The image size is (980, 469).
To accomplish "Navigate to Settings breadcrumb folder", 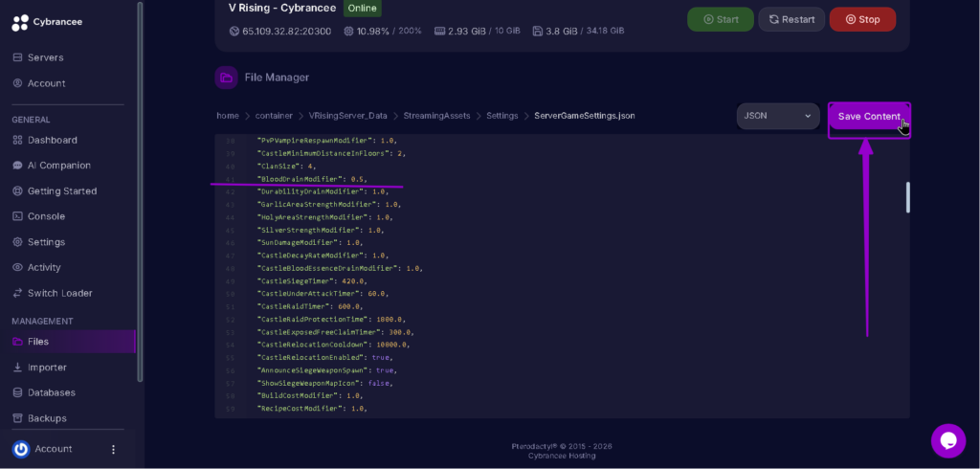I will (x=502, y=116).
